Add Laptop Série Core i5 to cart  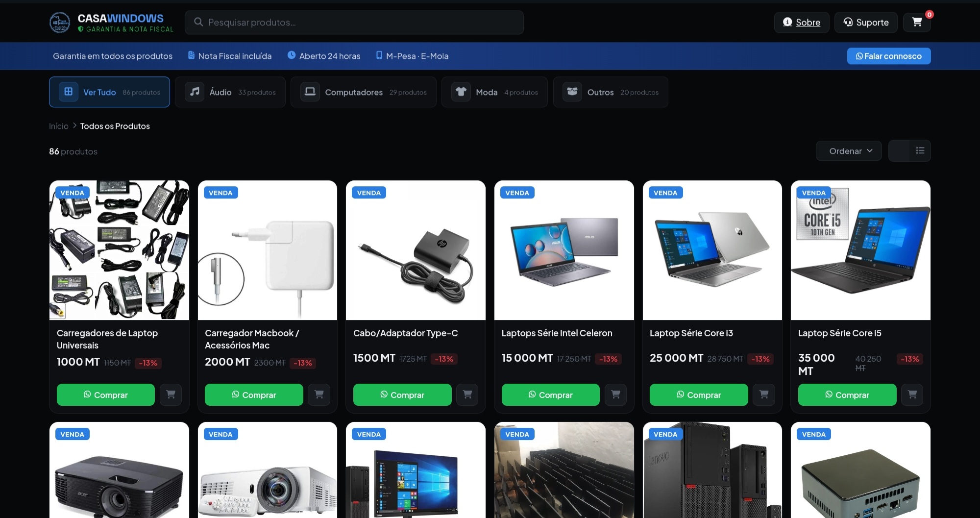tap(912, 395)
